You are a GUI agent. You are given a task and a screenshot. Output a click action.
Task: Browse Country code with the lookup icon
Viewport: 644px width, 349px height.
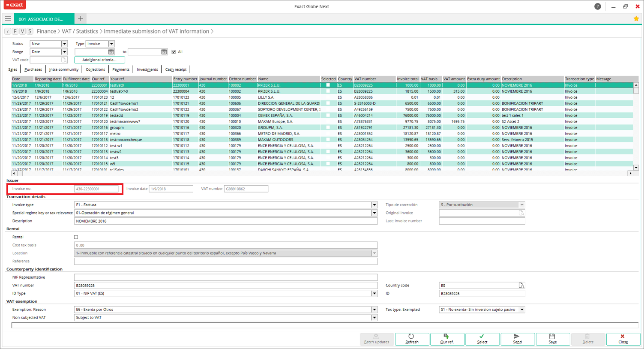pos(521,286)
